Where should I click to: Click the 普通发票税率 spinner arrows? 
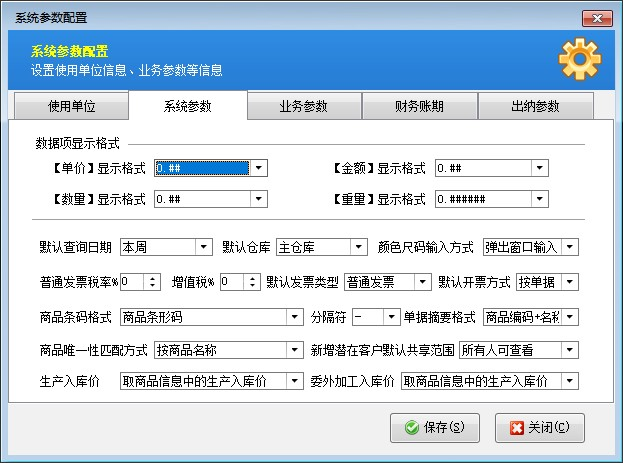point(153,282)
